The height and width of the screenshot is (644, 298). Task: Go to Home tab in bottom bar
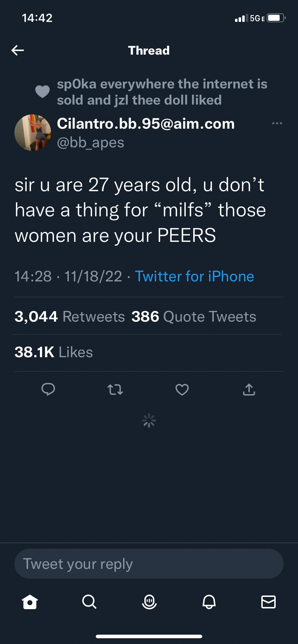coord(30,601)
